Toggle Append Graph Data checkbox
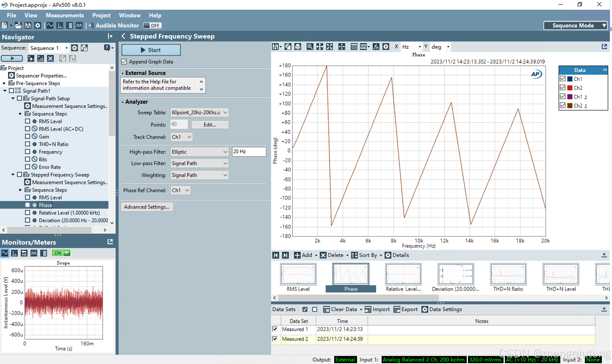Viewport: 612px width, 364px height. point(124,62)
